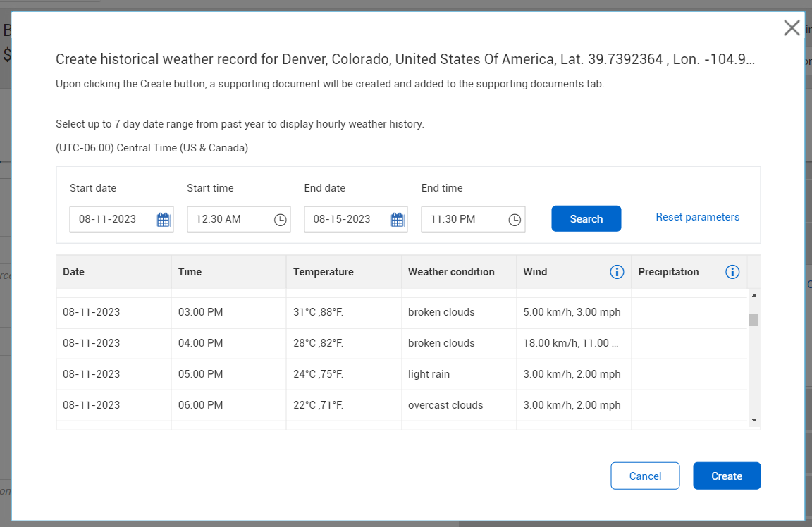The height and width of the screenshot is (527, 812).
Task: Click the Temperature column header
Action: click(x=324, y=272)
